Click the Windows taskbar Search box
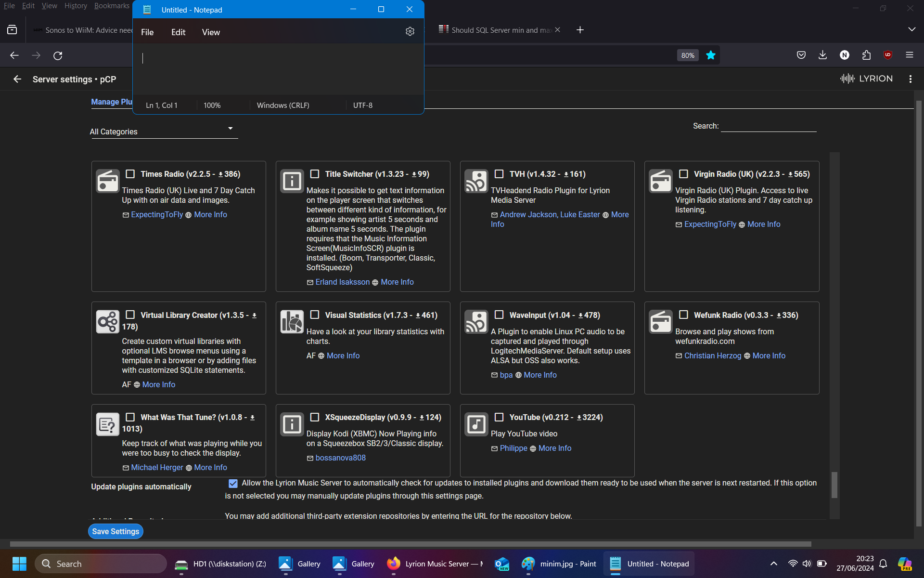Image resolution: width=924 pixels, height=578 pixels. tap(101, 564)
